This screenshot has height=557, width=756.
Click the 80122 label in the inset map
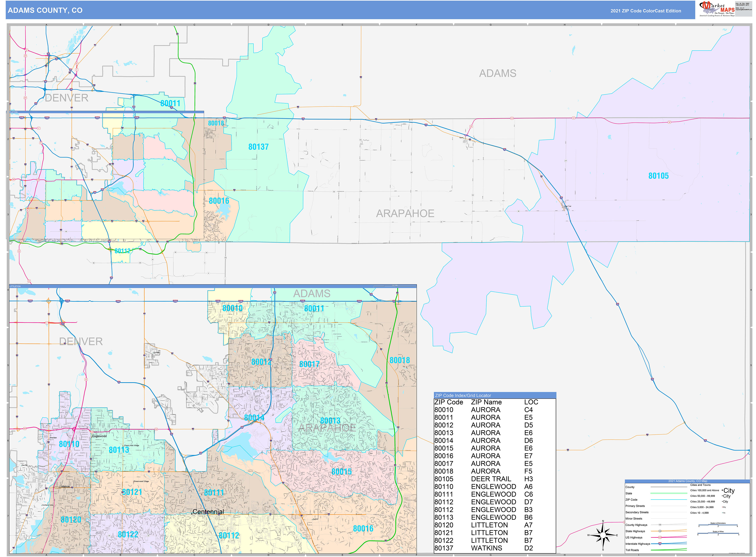(128, 535)
